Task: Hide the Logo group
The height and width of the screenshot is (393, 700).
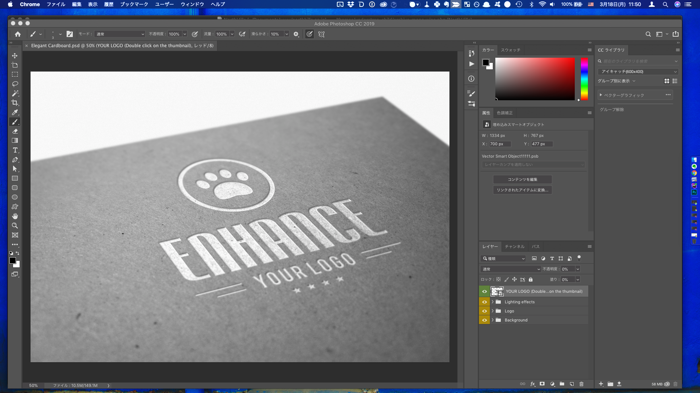Action: (484, 311)
